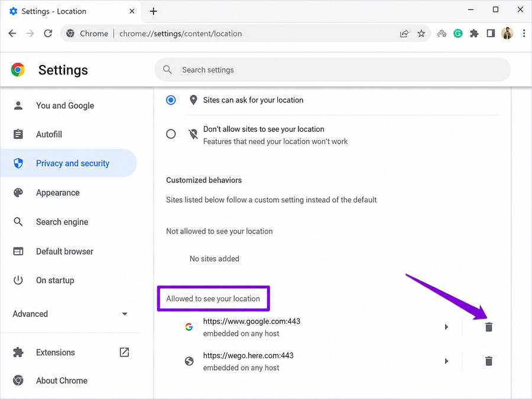The height and width of the screenshot is (399, 532).
Task: Click the forward navigation arrow
Action: [30, 33]
